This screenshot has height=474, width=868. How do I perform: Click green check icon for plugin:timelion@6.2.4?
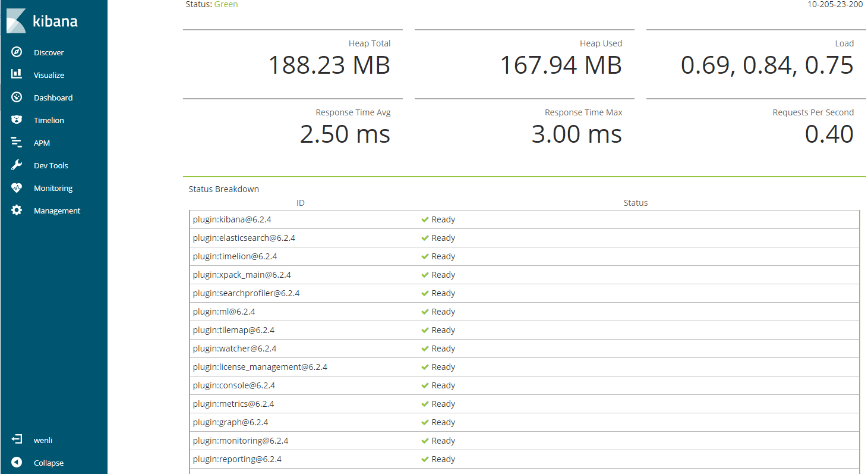point(425,256)
